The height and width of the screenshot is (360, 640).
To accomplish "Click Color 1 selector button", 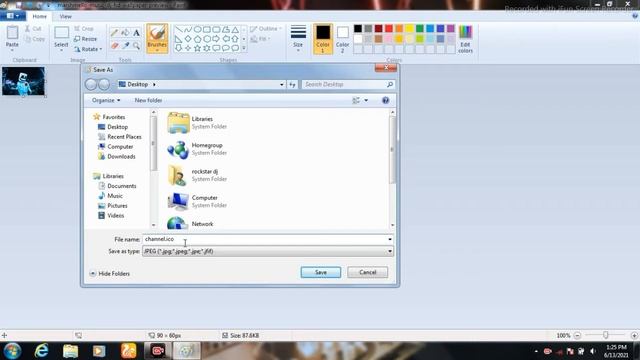I will coord(323,38).
